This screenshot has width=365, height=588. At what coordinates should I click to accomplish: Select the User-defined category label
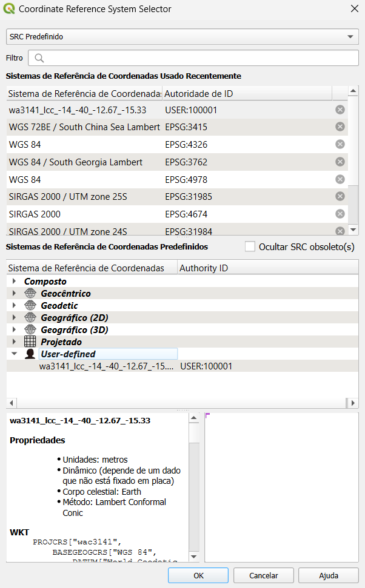tap(68, 354)
